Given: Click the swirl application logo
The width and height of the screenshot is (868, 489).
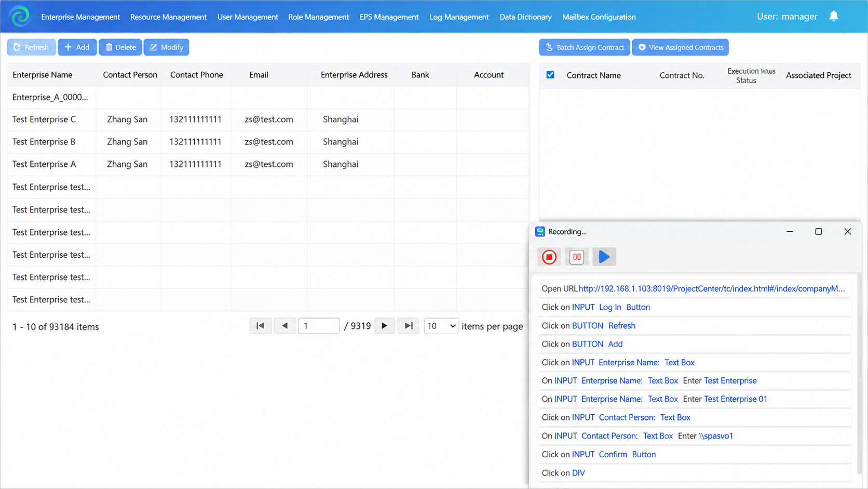Looking at the screenshot, I should (x=20, y=16).
